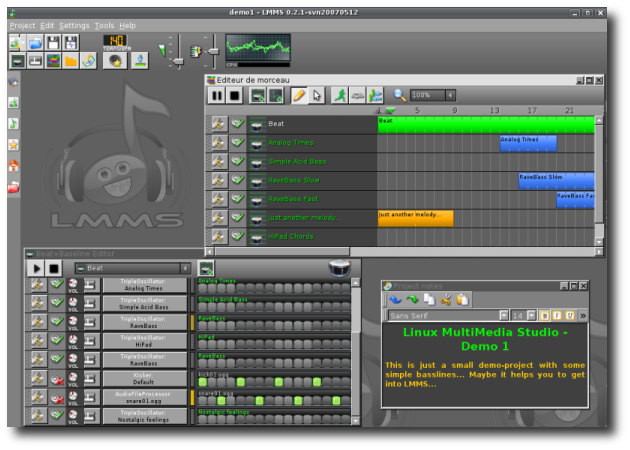Image resolution: width=630 pixels, height=450 pixels.
Task: Toggle bold in Project notes
Action: (x=545, y=316)
